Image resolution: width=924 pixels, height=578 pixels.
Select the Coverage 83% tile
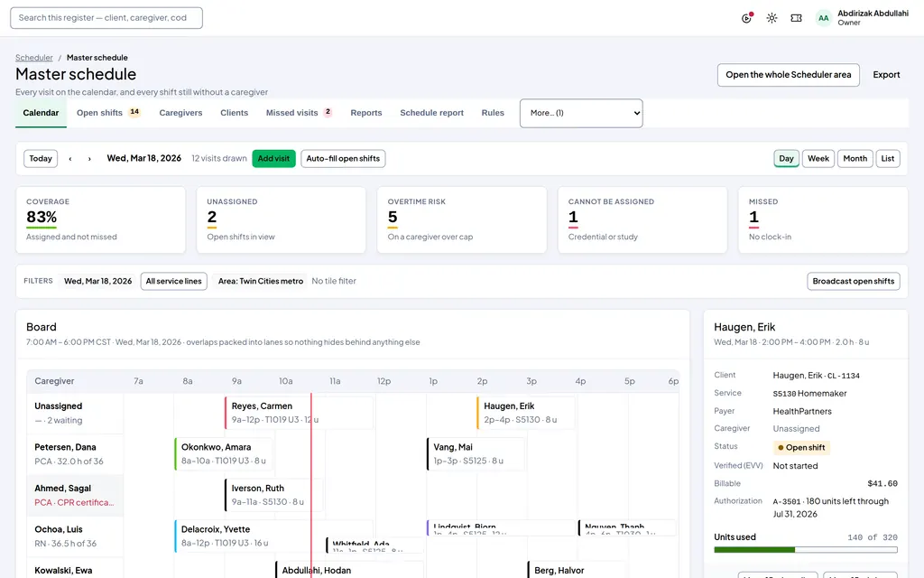[x=101, y=220]
